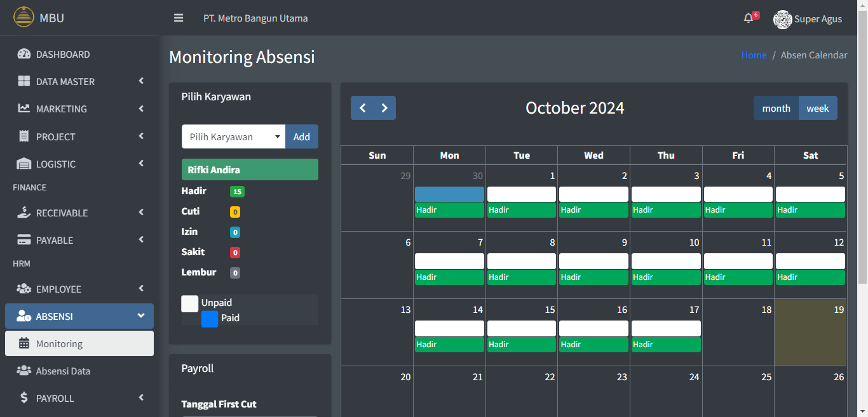Click the hamburger menu icon in top bar
Viewport: 868px width, 417px height.
tap(179, 18)
